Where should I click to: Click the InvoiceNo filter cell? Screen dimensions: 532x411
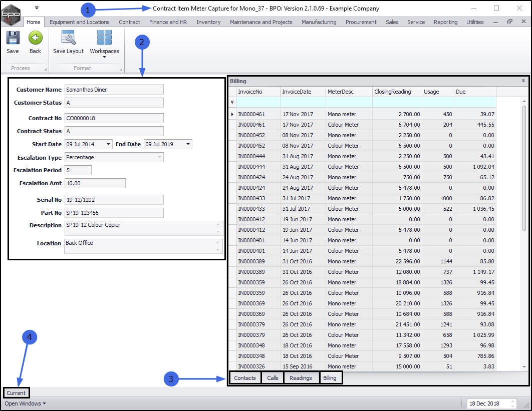(x=258, y=102)
